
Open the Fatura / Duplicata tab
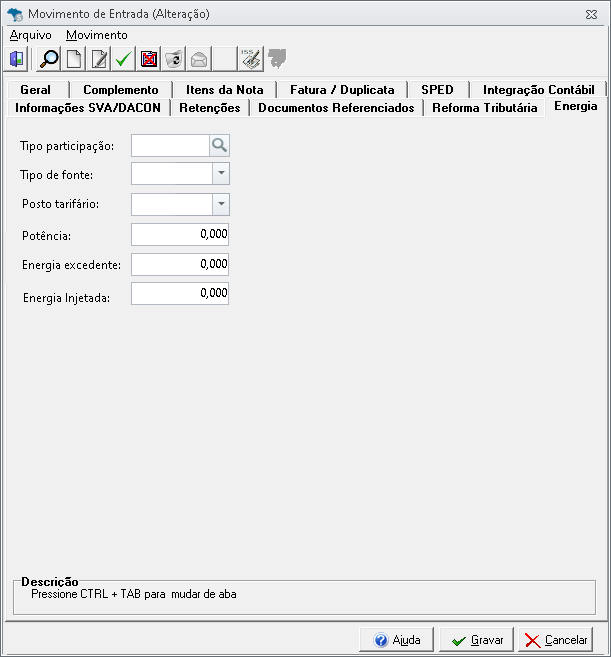[x=342, y=90]
